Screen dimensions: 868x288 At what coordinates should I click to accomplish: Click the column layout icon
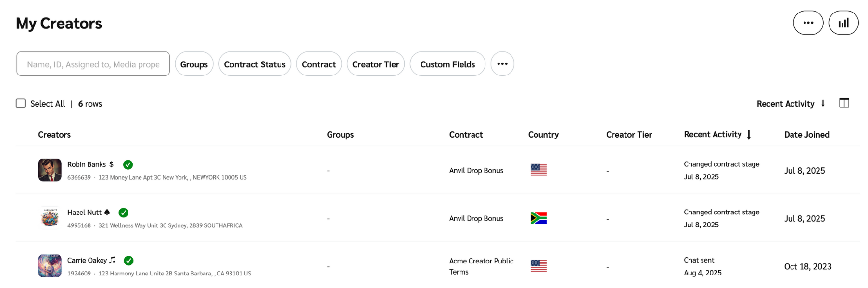pyautogui.click(x=844, y=103)
